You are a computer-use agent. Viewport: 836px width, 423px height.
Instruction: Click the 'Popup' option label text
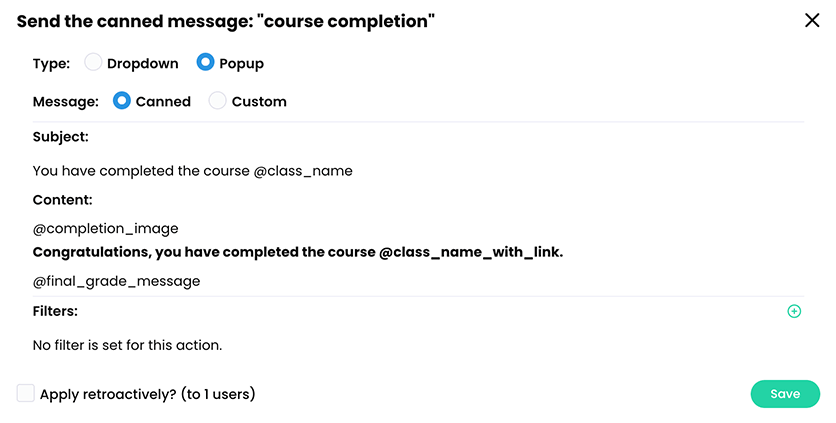pyautogui.click(x=241, y=63)
